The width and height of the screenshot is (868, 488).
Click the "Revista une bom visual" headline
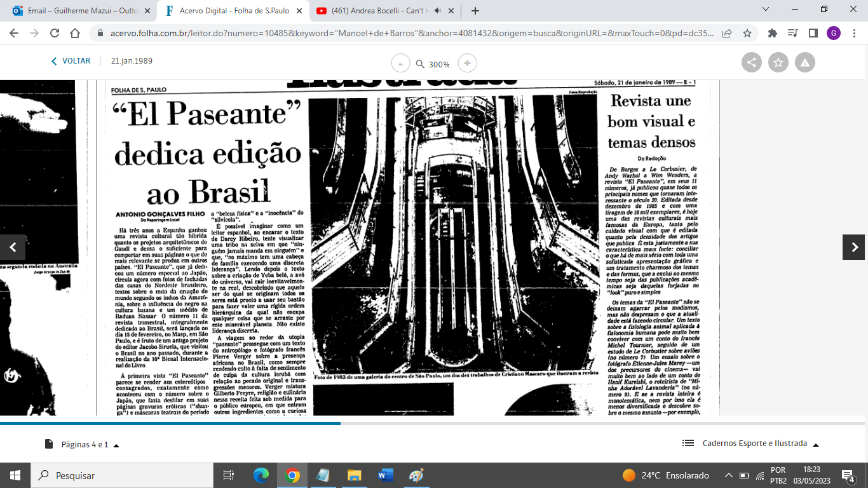point(651,121)
